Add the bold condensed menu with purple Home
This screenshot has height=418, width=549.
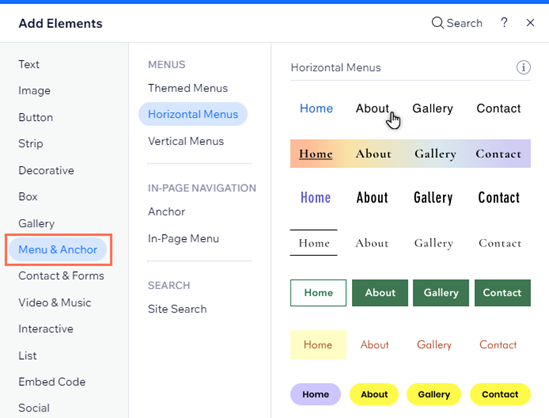[410, 198]
